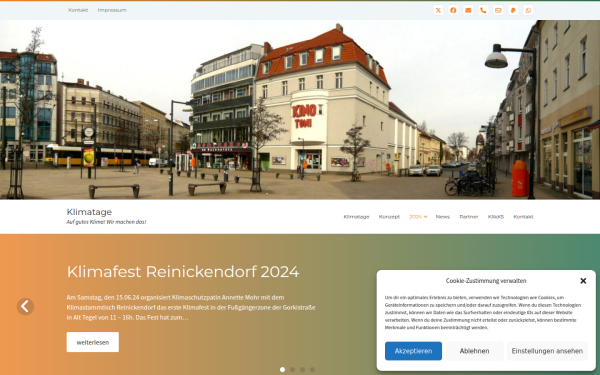Open Konzept menu item

tap(389, 217)
